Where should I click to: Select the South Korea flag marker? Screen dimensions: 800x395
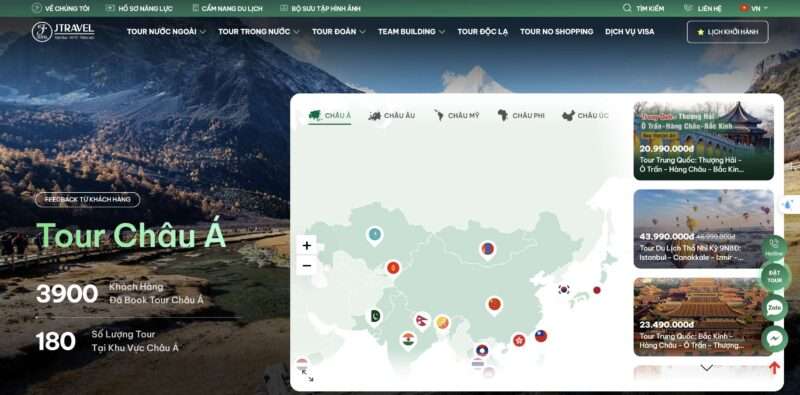564,289
